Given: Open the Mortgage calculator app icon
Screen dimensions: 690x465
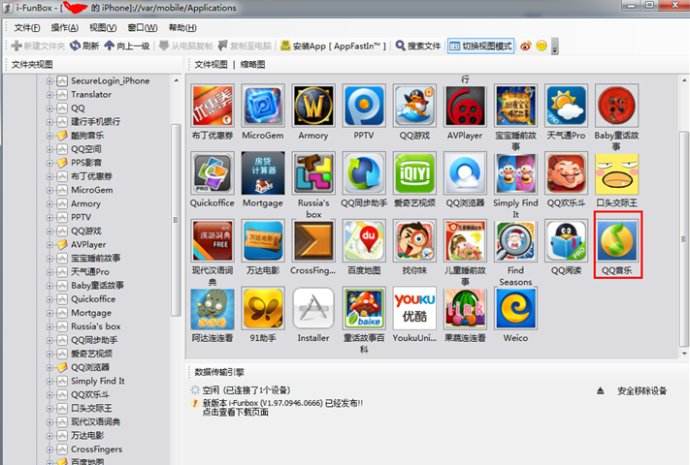Looking at the screenshot, I should click(x=263, y=173).
